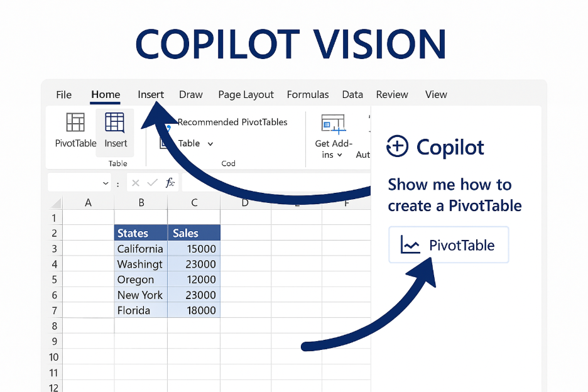The image size is (588, 392).
Task: Choose Recommended PivotTables
Action: pyautogui.click(x=232, y=122)
